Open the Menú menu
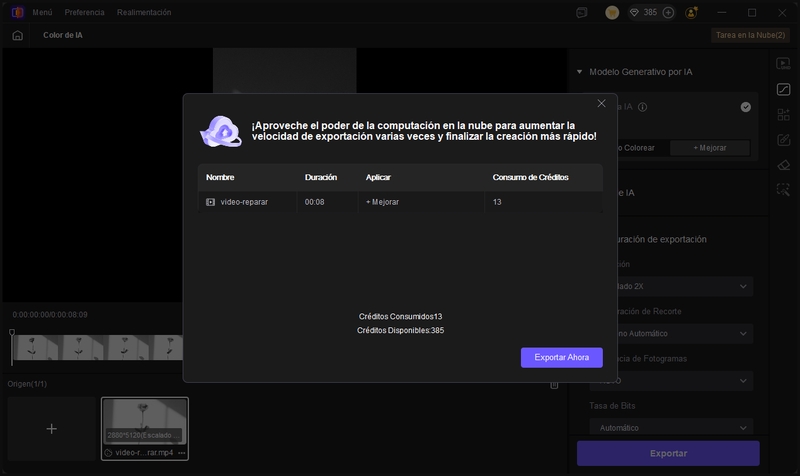This screenshot has height=476, width=800. point(42,12)
